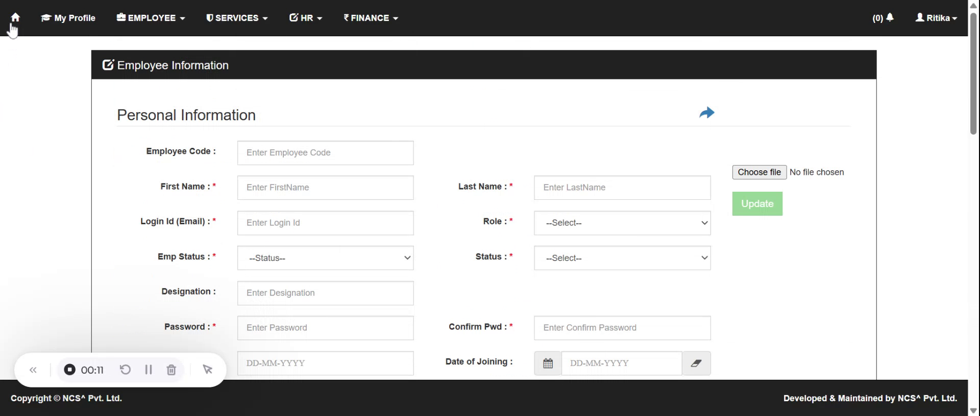The height and width of the screenshot is (416, 980).
Task: Click the Update button
Action: [757, 204]
